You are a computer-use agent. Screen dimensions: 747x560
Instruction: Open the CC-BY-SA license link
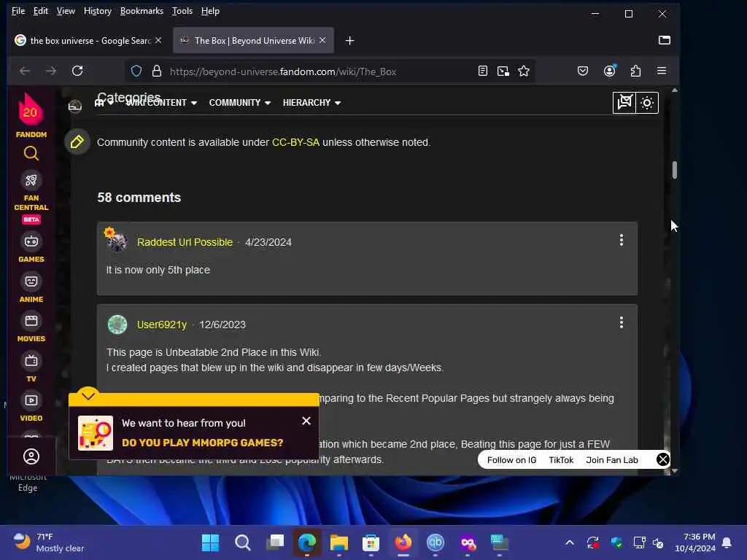(295, 142)
